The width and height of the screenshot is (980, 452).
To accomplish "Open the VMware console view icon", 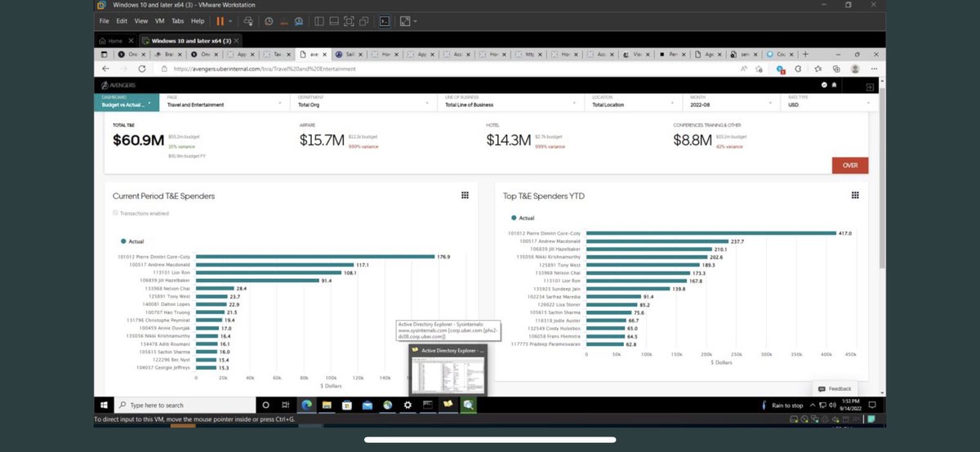I will click(384, 20).
